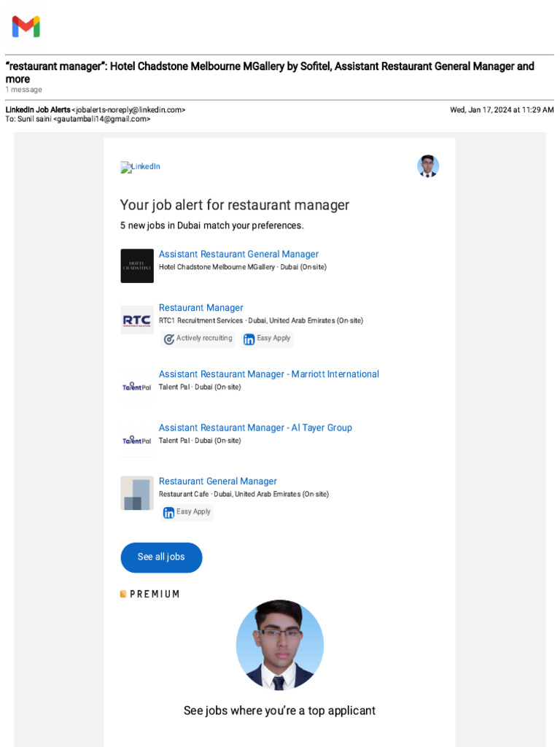Click TalentPal logo beside Al Tayer Group job

[x=137, y=440]
